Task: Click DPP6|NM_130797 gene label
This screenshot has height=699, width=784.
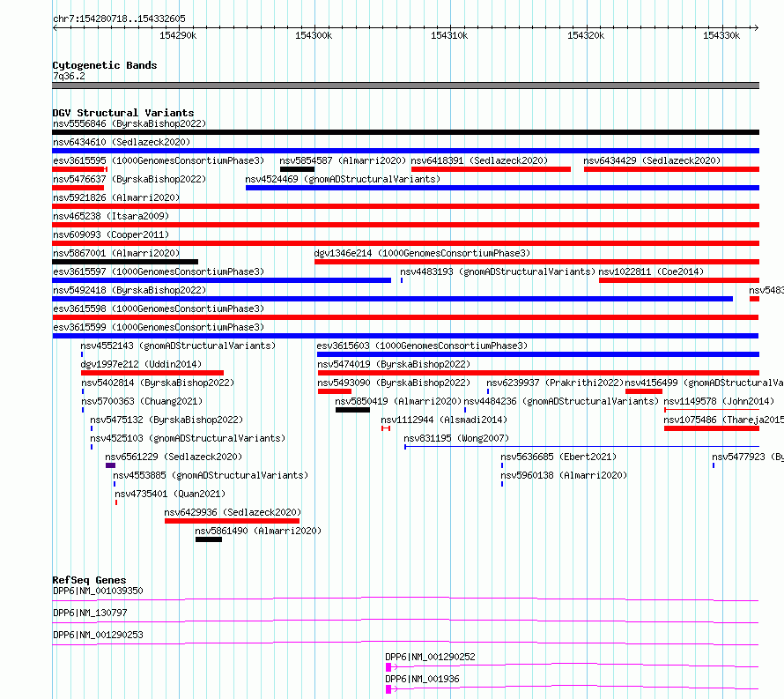Action: [90, 613]
